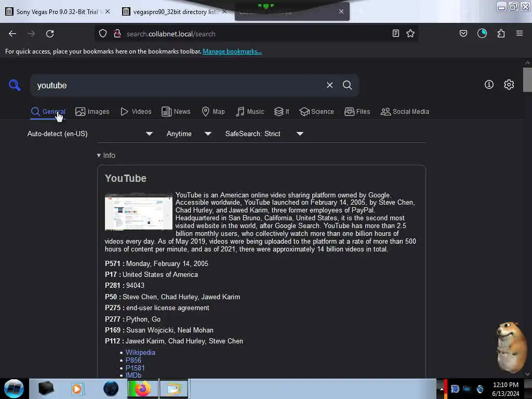Open the dark globe taskbar icon

coord(111,389)
